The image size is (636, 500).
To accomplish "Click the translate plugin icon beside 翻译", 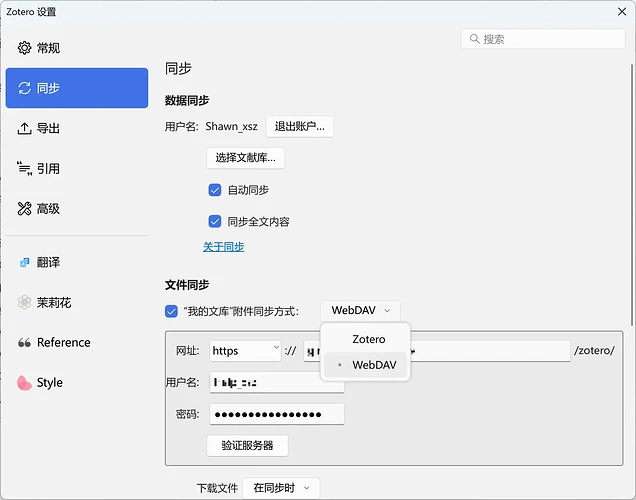I will coord(24,262).
